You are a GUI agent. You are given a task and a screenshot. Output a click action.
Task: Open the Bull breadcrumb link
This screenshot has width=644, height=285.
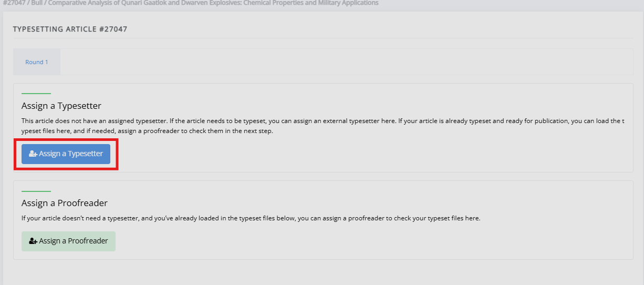[36, 3]
